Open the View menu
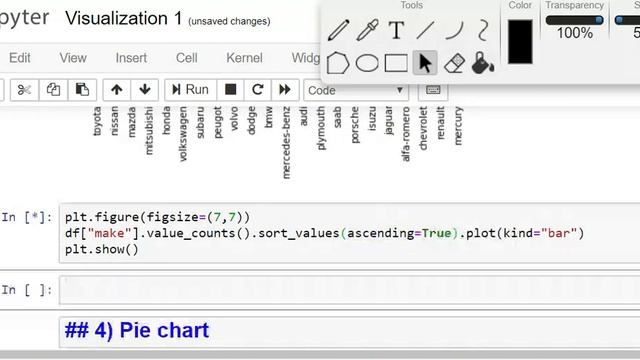This screenshot has width=640, height=360. coord(73,58)
